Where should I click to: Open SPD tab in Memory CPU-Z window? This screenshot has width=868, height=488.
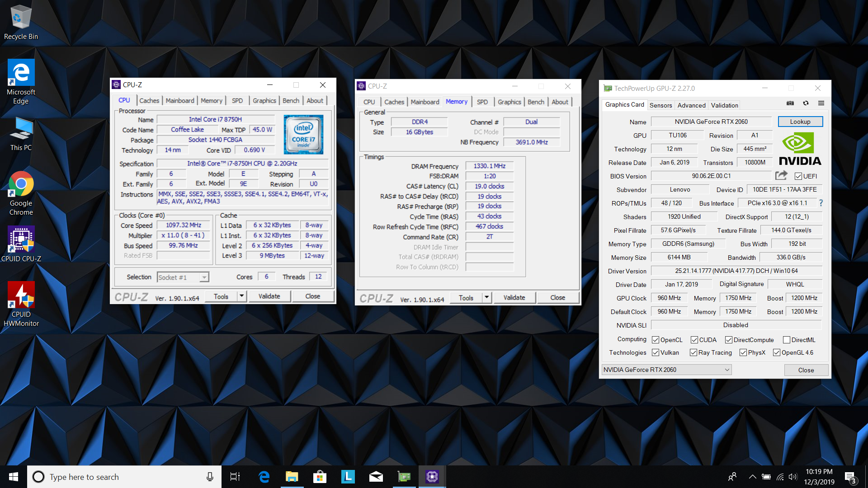(x=482, y=102)
